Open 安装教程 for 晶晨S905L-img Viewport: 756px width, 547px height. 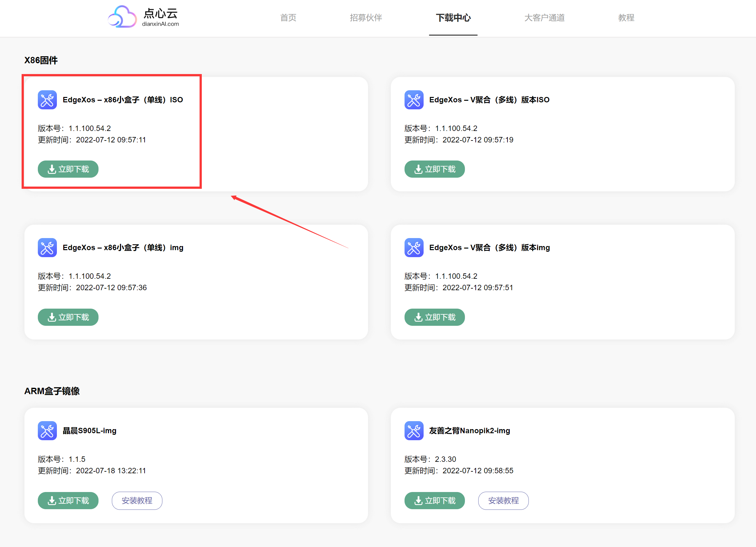(137, 501)
